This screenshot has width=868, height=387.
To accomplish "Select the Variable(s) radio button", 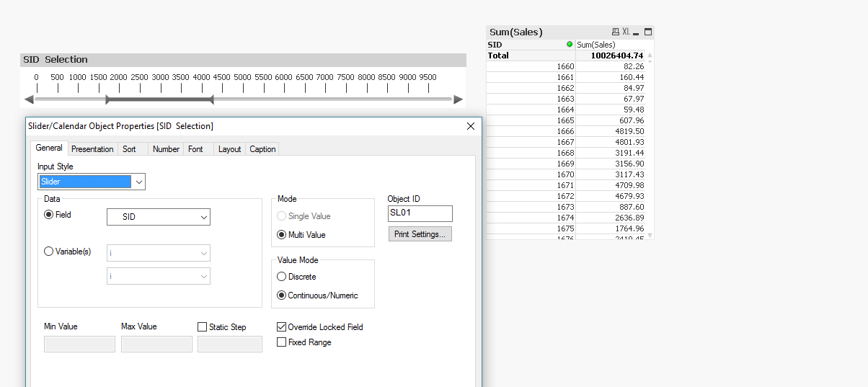I will pos(49,252).
